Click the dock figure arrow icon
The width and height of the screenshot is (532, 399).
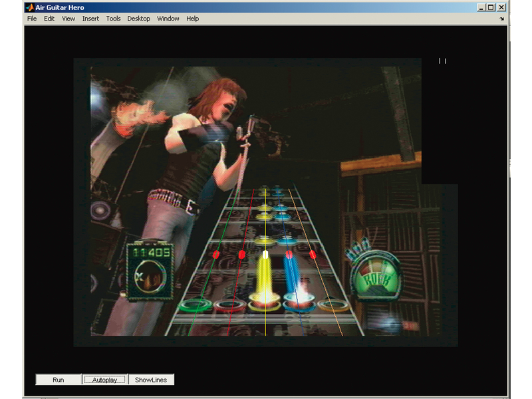coord(502,19)
